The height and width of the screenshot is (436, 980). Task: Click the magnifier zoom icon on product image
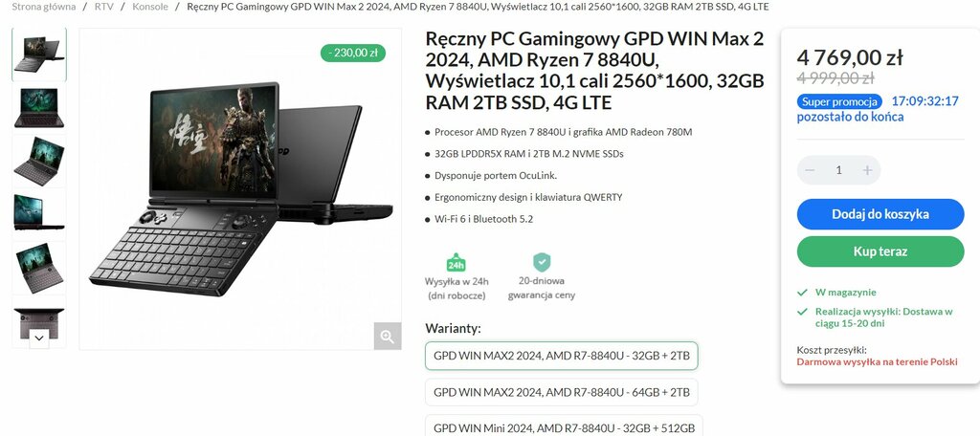(388, 337)
